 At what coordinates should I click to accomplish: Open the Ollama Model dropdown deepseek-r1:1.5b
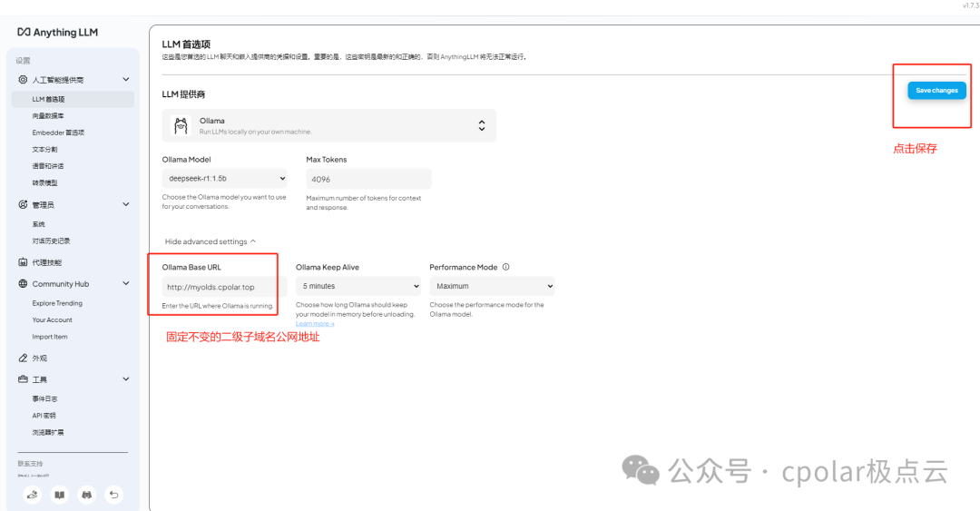[x=224, y=178]
